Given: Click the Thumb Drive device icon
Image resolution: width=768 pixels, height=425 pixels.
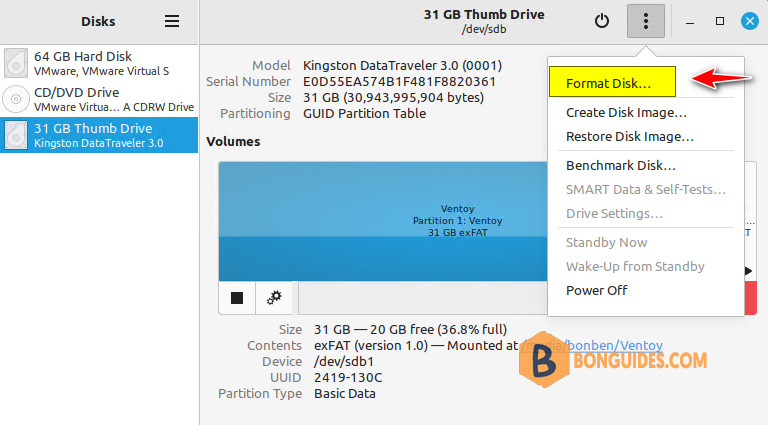Looking at the screenshot, I should (16, 135).
